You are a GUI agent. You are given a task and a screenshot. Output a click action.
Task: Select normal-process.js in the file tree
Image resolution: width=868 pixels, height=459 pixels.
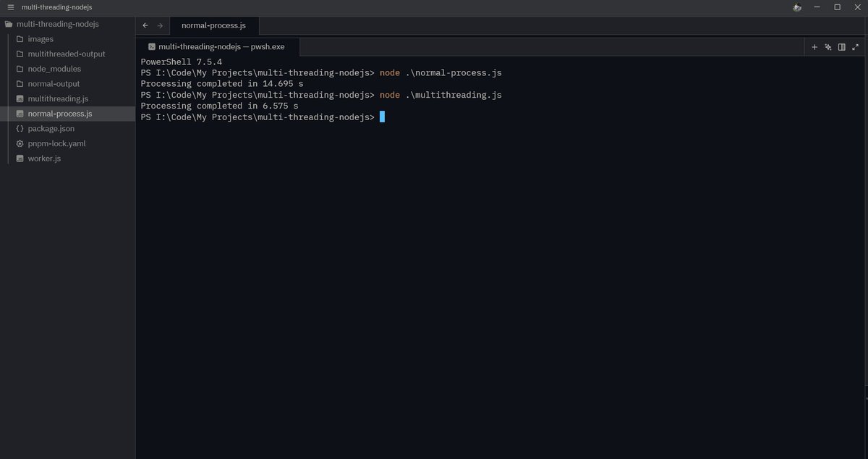click(68, 114)
